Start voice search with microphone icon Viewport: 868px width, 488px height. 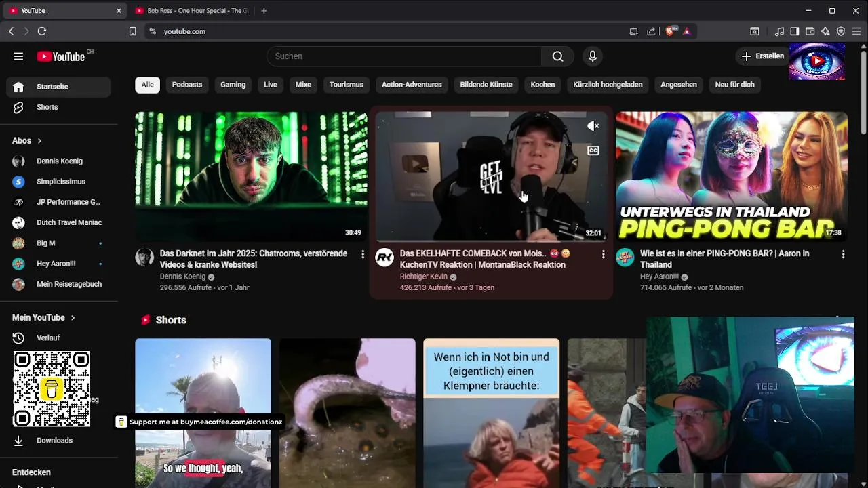tap(593, 56)
